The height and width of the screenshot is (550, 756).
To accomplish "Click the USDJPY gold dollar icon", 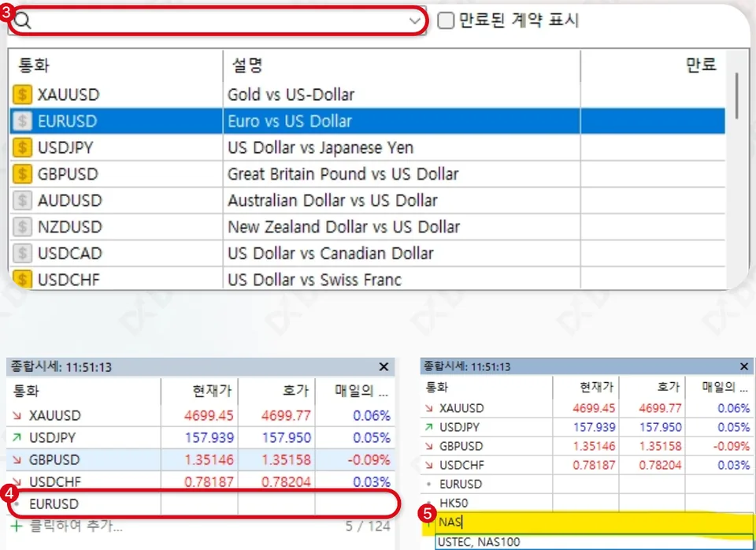I will tap(22, 147).
